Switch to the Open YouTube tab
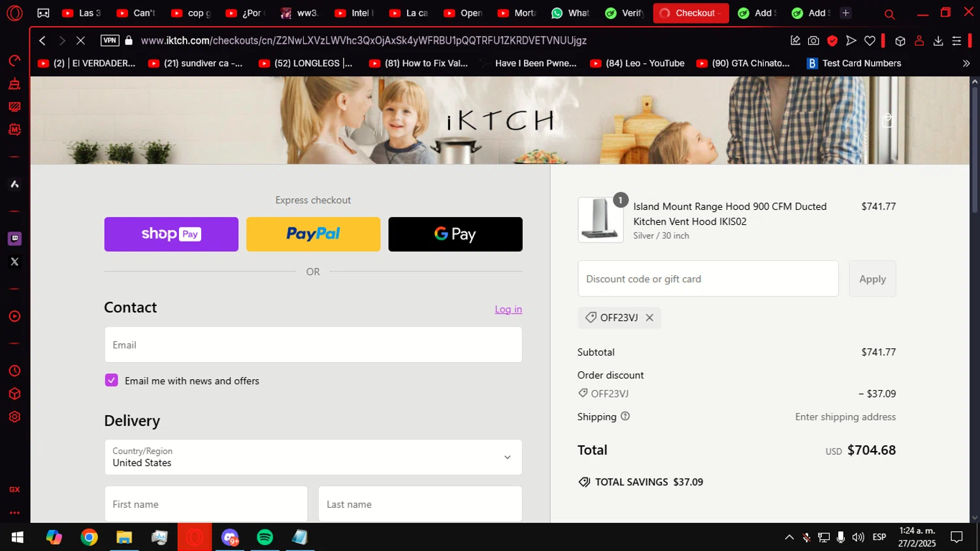This screenshot has width=980, height=551. pyautogui.click(x=463, y=13)
